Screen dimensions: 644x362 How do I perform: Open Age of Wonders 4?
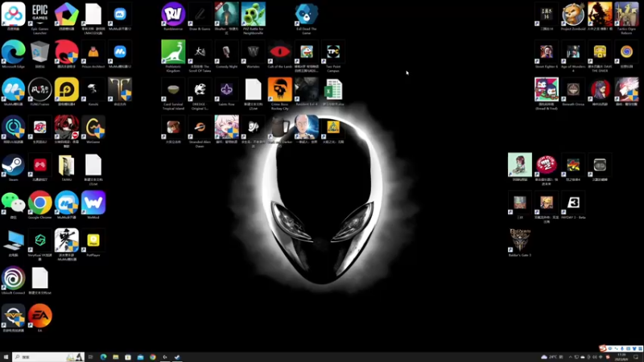(573, 56)
